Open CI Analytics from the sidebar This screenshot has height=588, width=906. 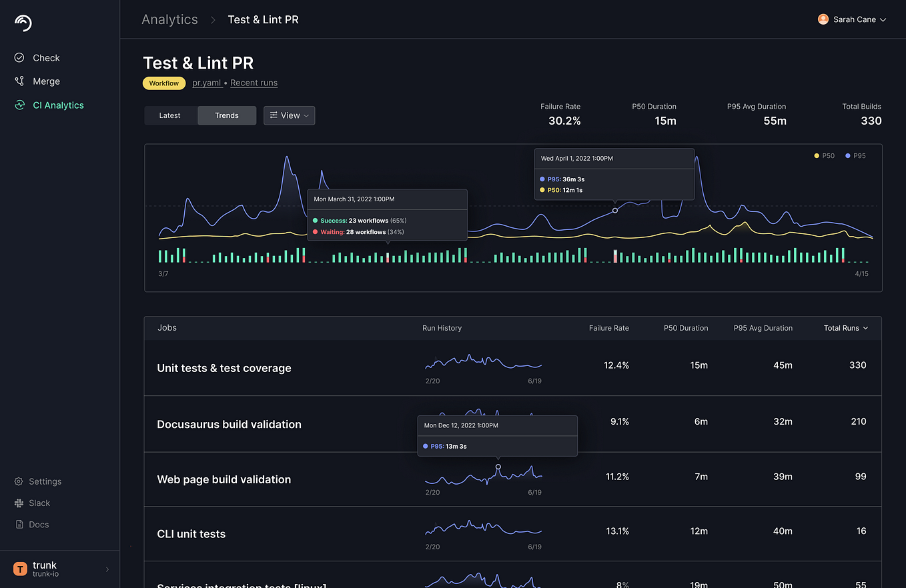59,105
